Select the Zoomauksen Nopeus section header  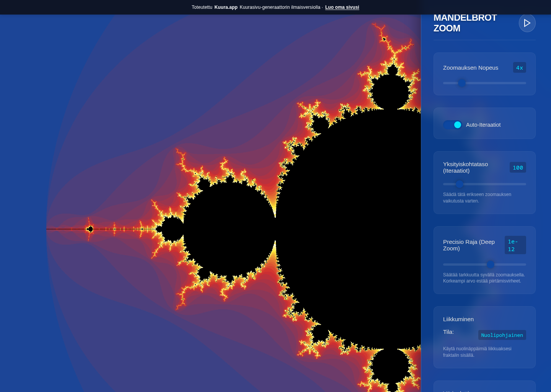471,67
